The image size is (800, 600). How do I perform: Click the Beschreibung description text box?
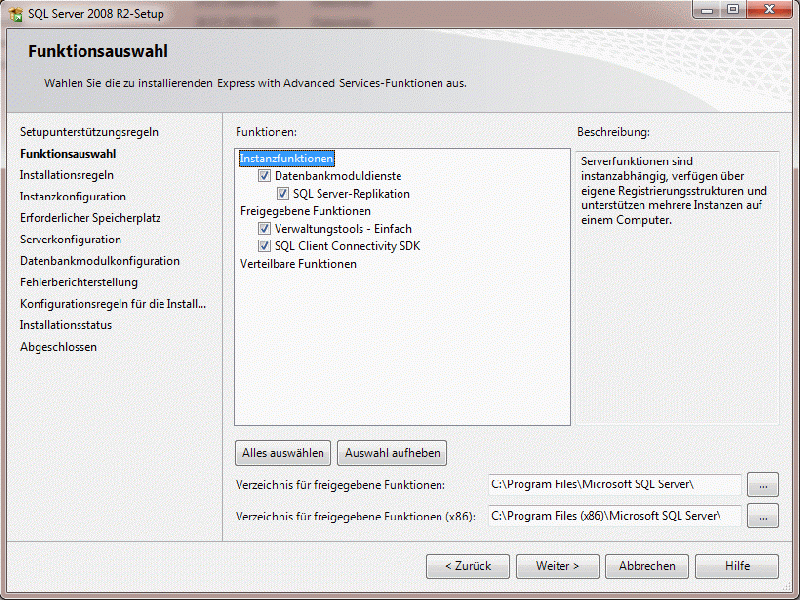click(x=677, y=288)
